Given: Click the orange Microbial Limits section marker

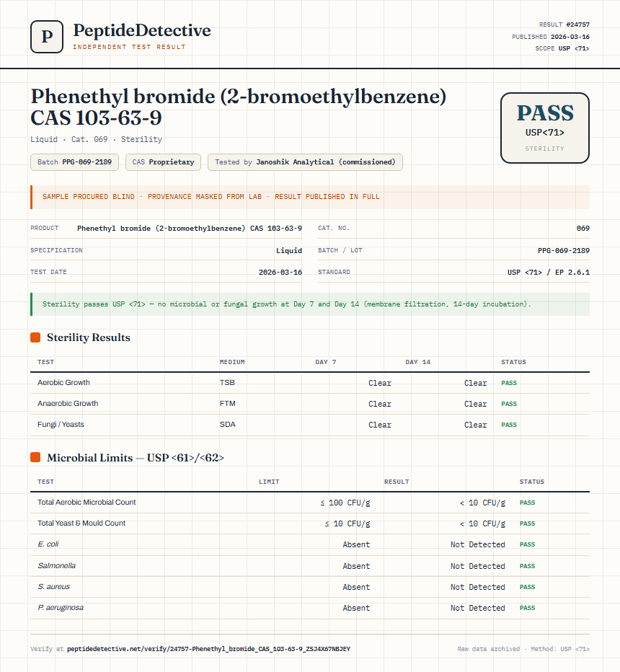Looking at the screenshot, I should [x=35, y=458].
